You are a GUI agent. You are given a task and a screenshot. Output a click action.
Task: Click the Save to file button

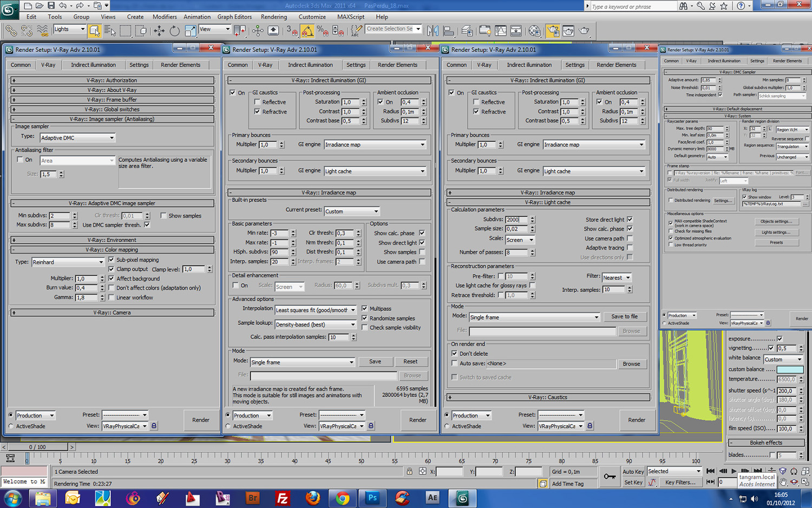(x=624, y=316)
